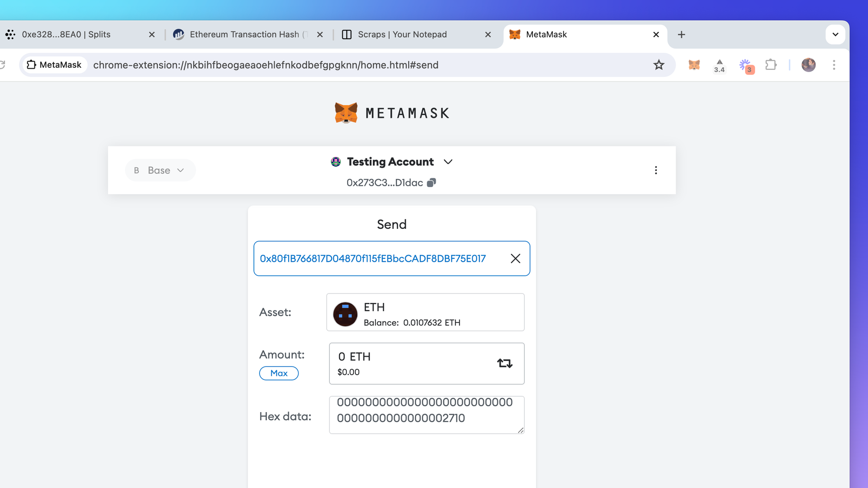
Task: Bookmark this page with star icon
Action: coord(658,65)
